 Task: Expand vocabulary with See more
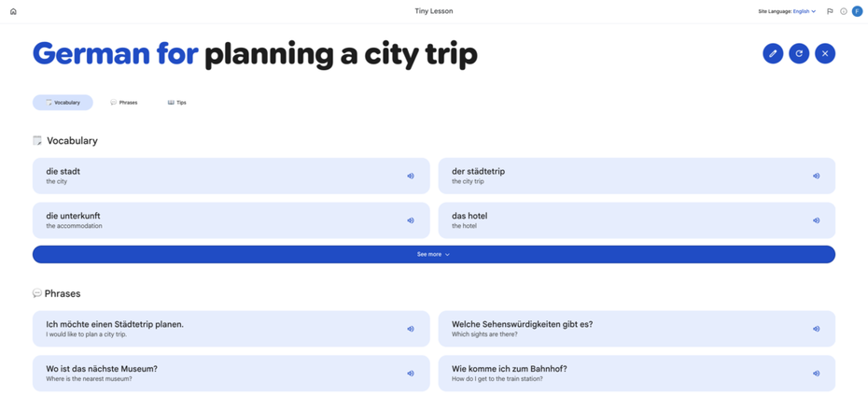[x=433, y=254]
